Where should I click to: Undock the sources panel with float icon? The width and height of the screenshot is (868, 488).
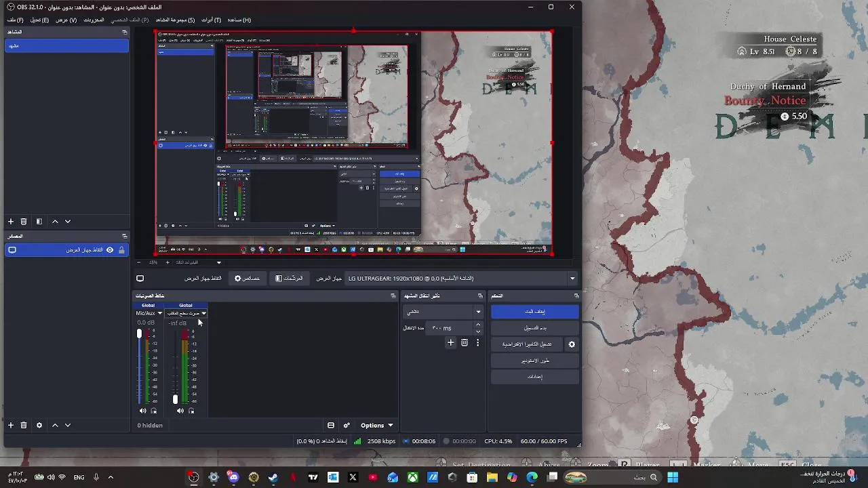click(124, 236)
